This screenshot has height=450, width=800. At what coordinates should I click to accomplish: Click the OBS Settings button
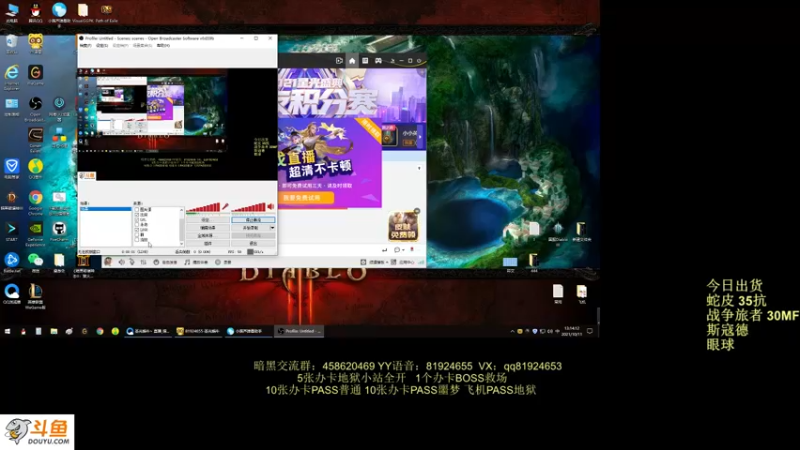coord(208,220)
